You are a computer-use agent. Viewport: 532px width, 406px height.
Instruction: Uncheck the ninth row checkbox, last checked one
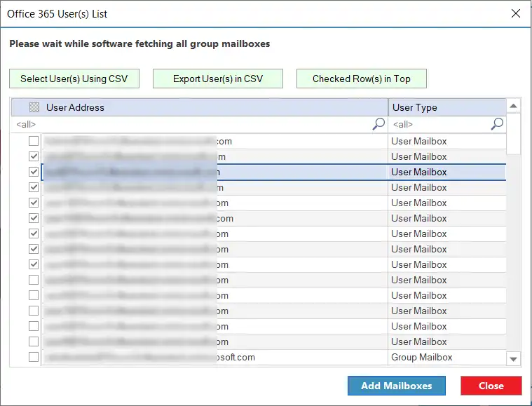(x=34, y=264)
